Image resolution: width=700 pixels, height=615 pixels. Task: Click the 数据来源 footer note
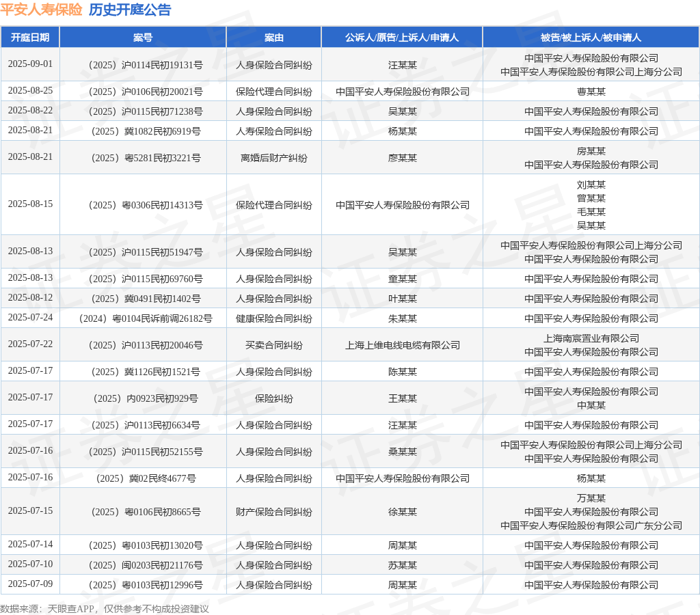tap(105, 609)
